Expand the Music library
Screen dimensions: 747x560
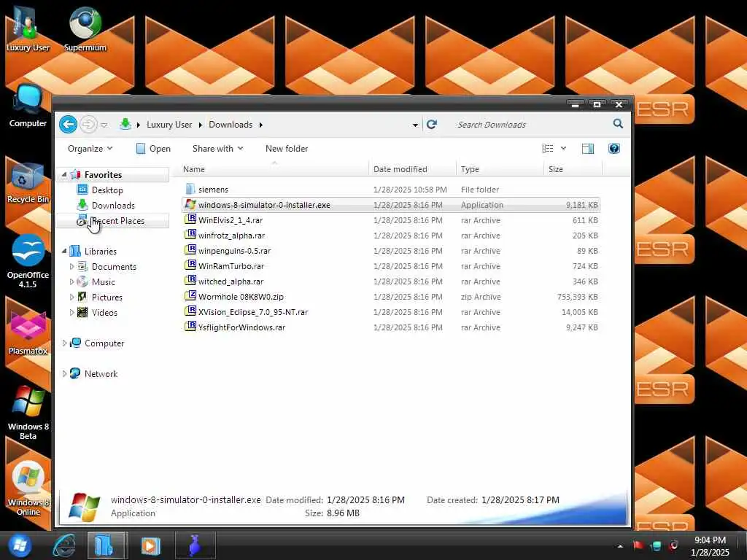[x=71, y=282]
